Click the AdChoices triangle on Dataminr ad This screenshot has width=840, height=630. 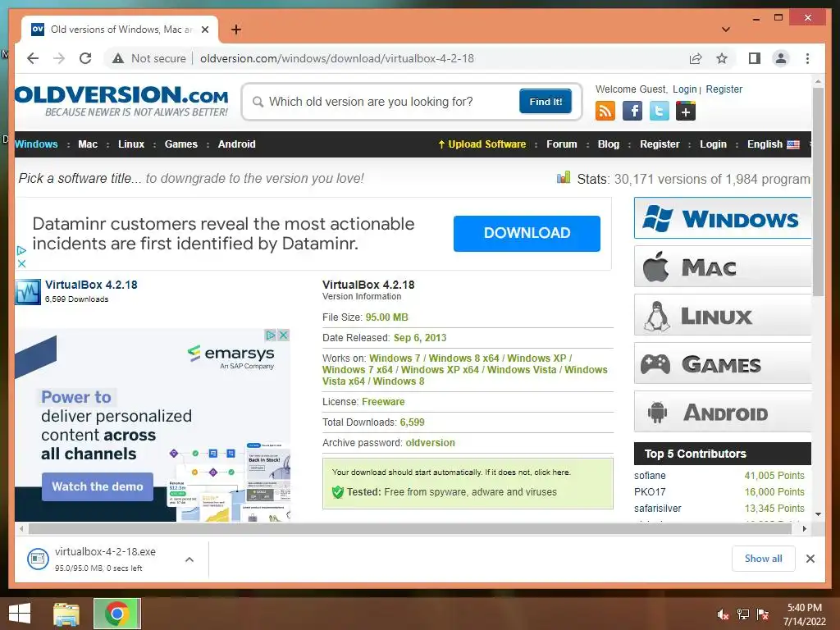pyautogui.click(x=21, y=250)
